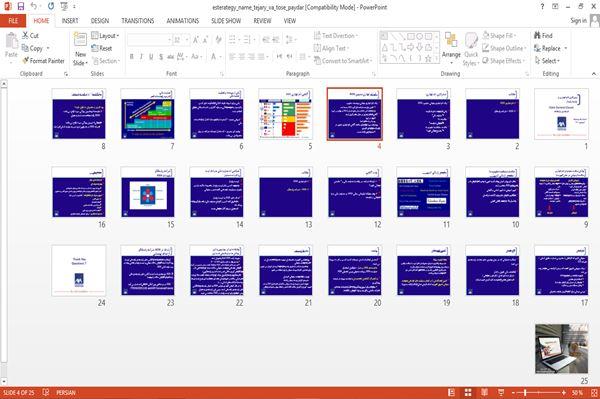Open Quick Styles gallery

(471, 49)
